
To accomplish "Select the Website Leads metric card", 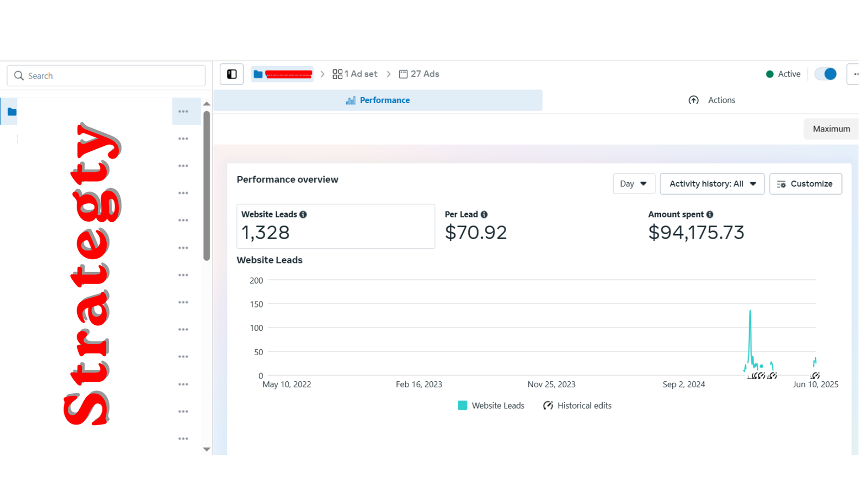I will click(x=336, y=226).
